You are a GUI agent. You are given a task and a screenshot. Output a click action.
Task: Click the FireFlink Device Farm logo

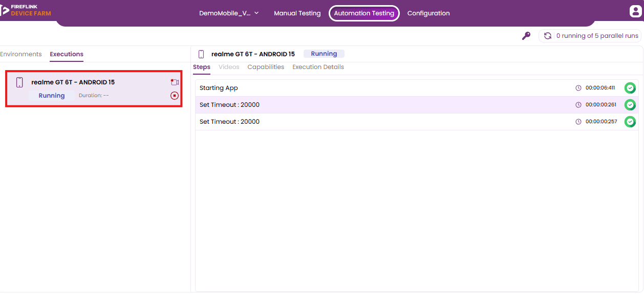tap(26, 10)
